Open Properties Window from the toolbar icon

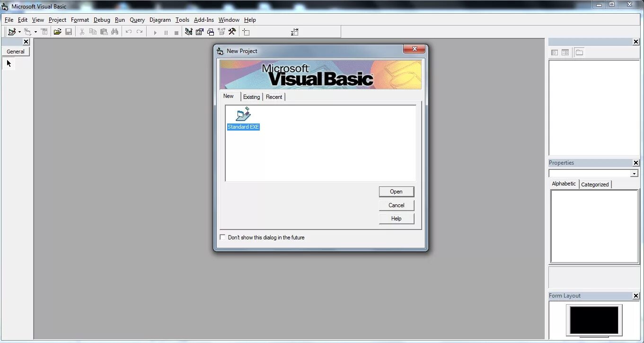coord(200,32)
